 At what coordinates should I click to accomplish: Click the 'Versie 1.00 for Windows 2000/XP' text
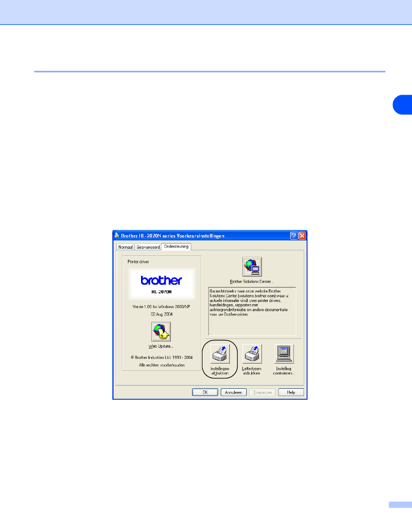tap(161, 306)
